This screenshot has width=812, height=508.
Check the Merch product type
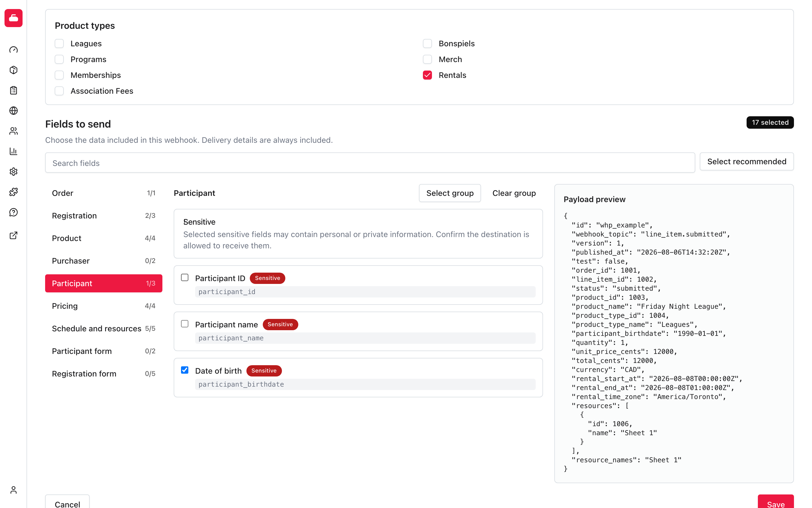click(x=427, y=59)
